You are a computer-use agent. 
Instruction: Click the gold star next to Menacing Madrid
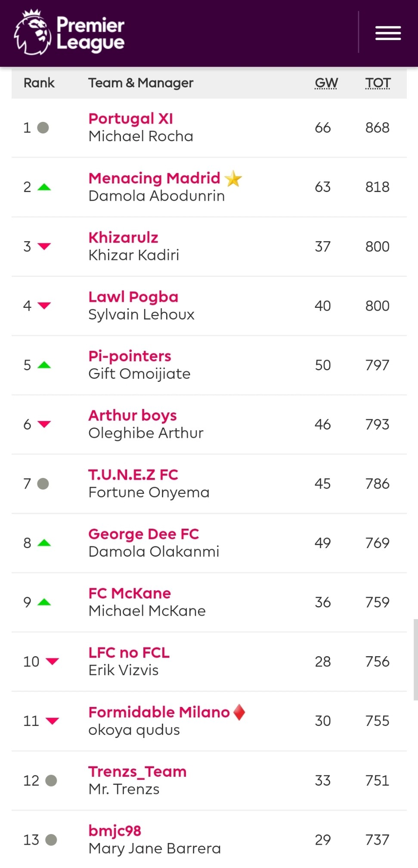click(x=233, y=178)
